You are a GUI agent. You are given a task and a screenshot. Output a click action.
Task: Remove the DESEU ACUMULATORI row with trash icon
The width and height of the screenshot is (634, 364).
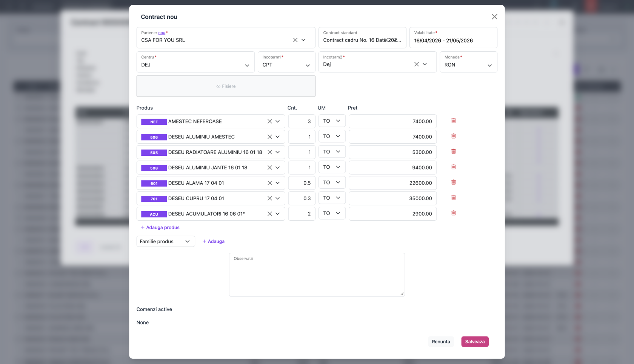tap(454, 213)
